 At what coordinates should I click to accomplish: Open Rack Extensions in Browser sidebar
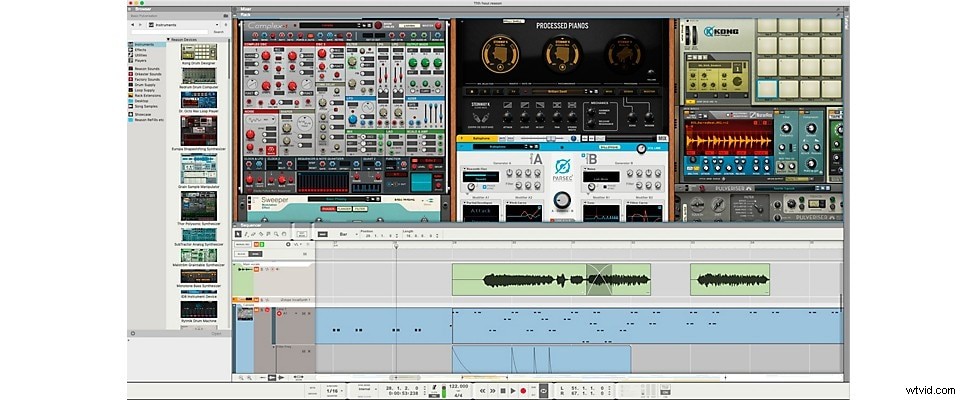(148, 95)
